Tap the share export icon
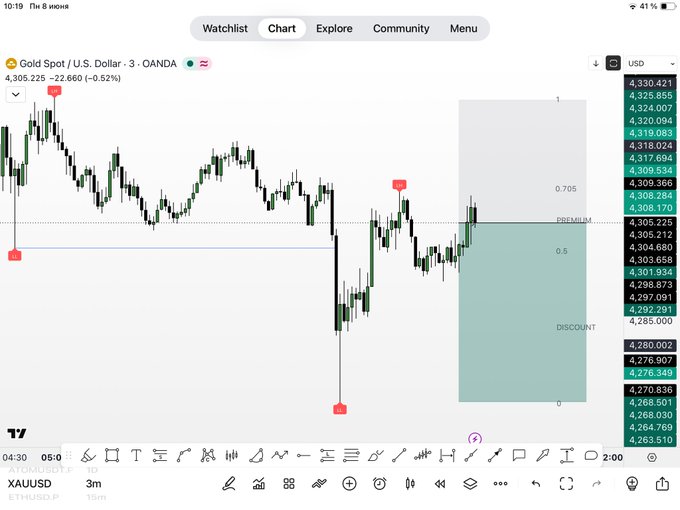 tap(662, 483)
